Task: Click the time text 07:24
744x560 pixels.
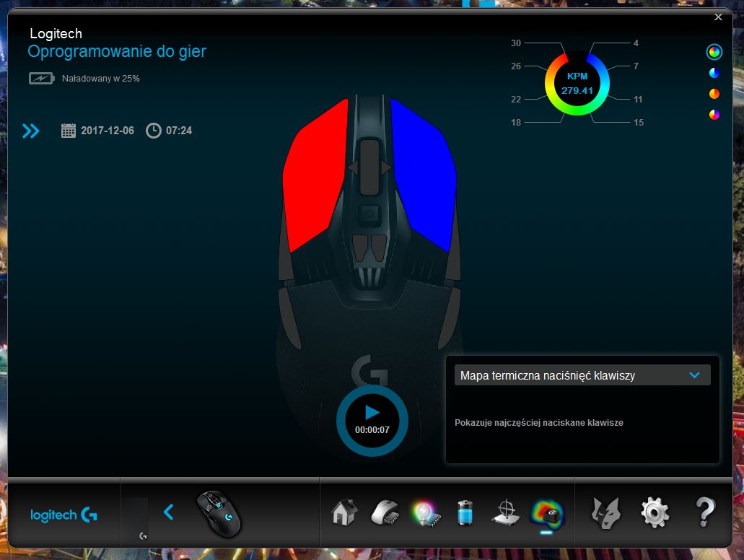Action: pos(179,131)
